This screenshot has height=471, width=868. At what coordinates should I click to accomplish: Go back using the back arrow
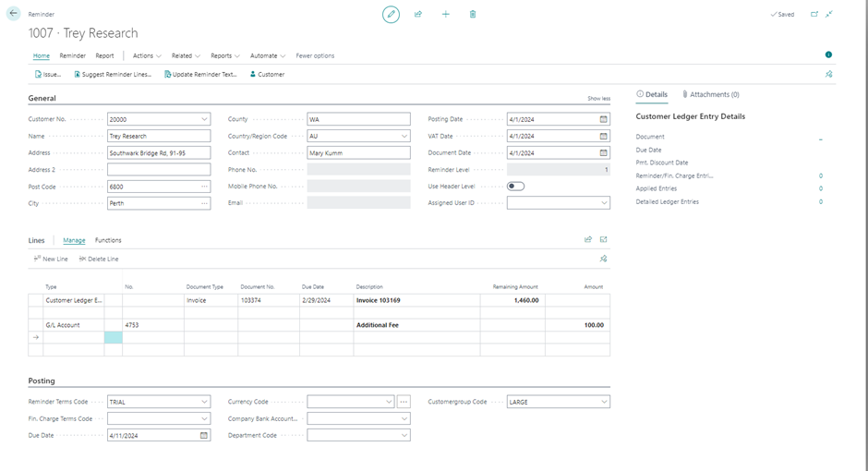point(13,13)
